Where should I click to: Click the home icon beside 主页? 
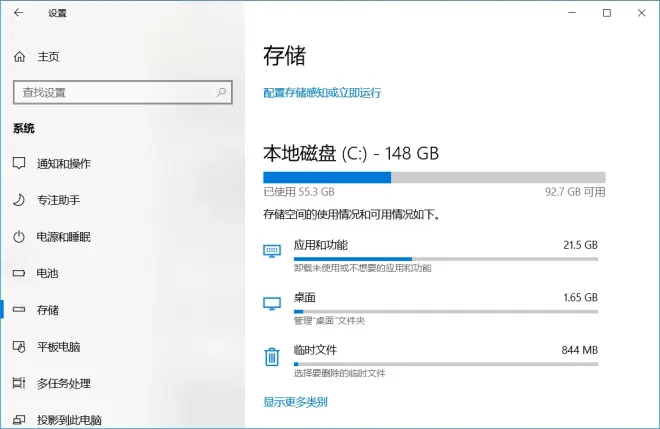tap(19, 56)
